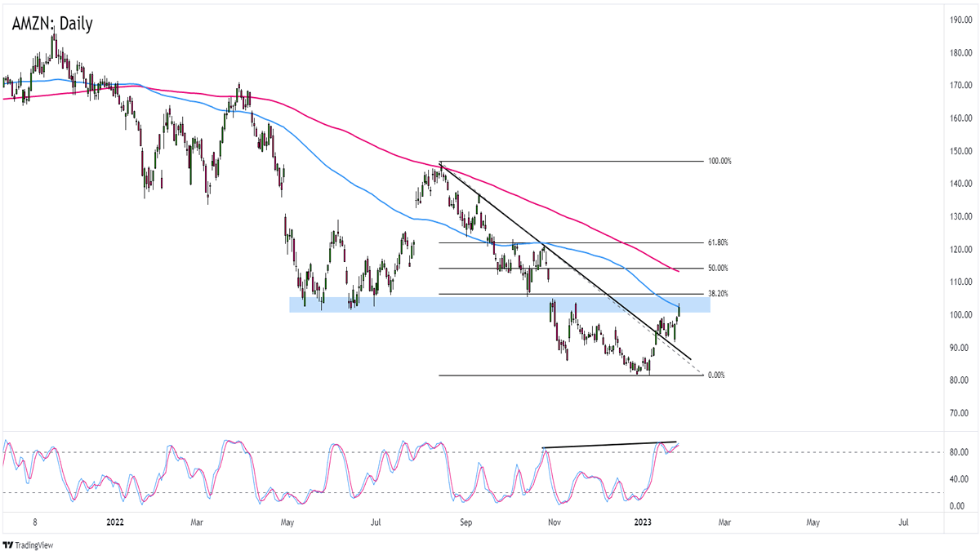Screen dimensions: 980x551
Task: Click the oscillator 40.00 level label
Action: coord(951,479)
